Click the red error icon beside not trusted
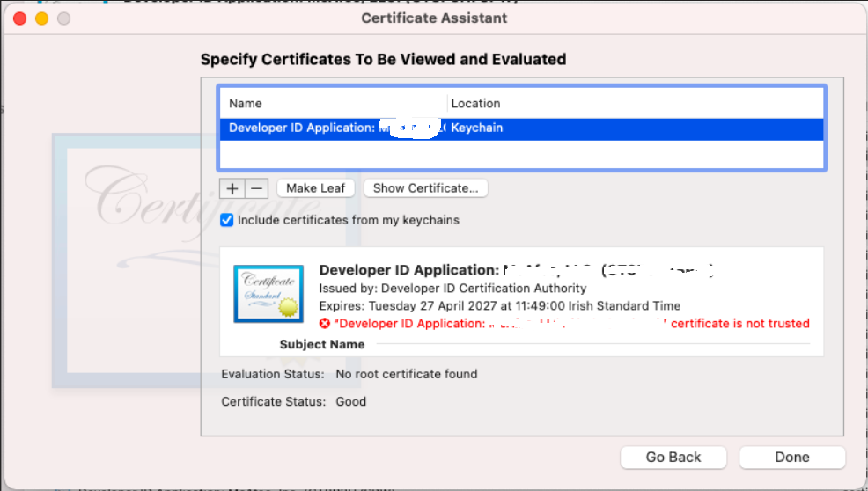 [x=324, y=323]
